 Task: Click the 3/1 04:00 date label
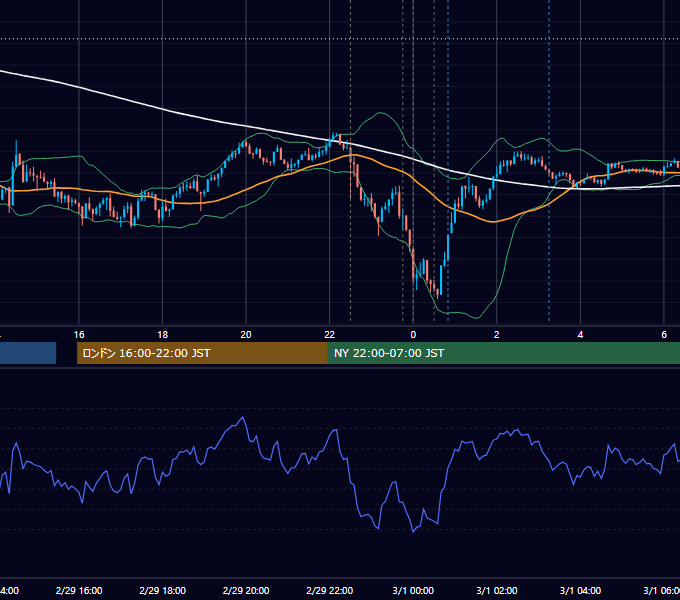coord(580,590)
